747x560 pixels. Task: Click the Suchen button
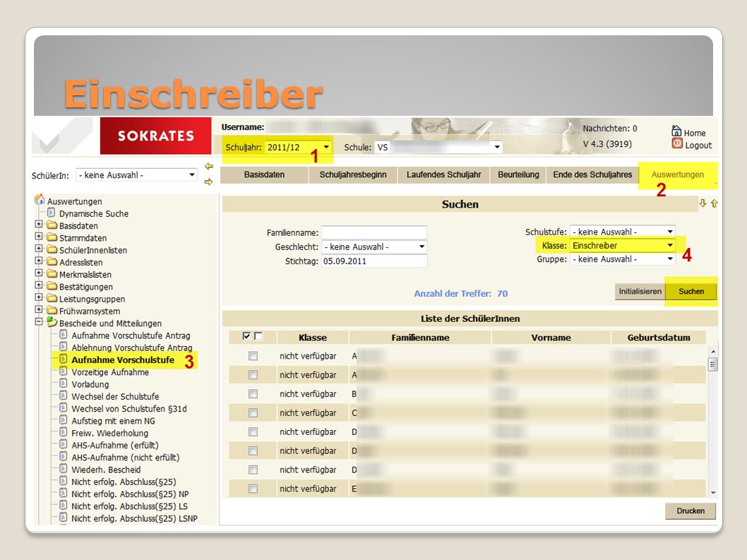691,291
